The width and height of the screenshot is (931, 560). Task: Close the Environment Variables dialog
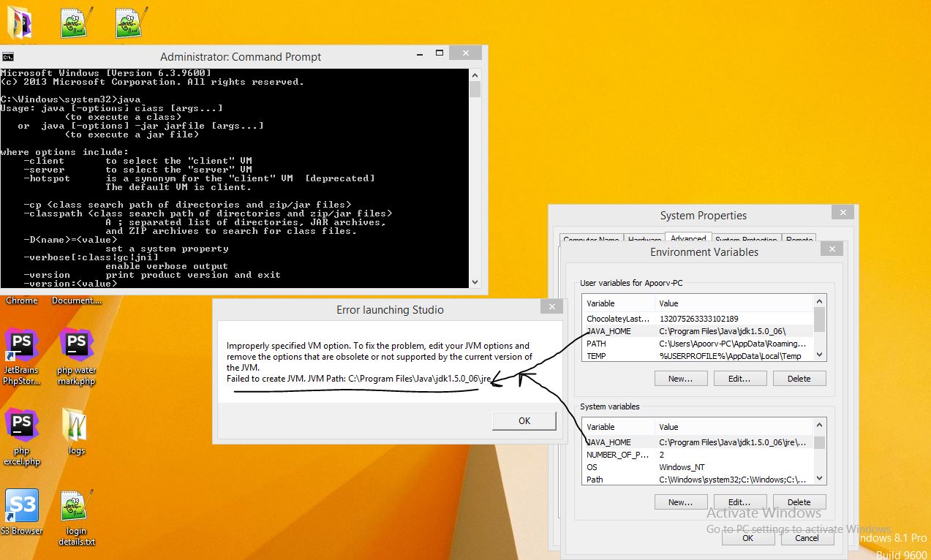832,249
